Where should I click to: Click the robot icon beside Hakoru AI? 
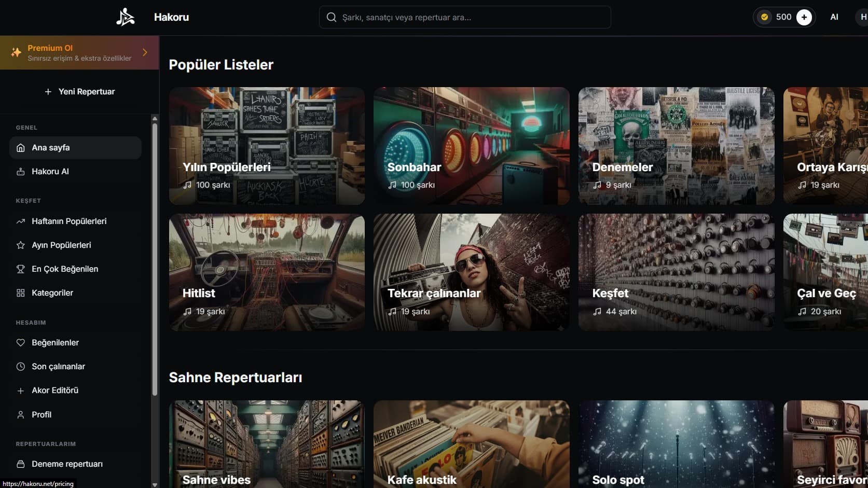pos(21,172)
